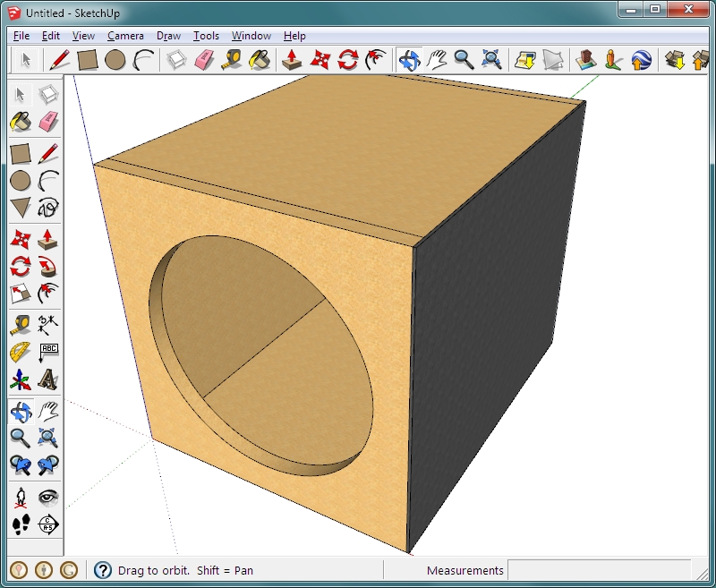The height and width of the screenshot is (588, 716).
Task: Pick the pink Eraser on the top toolbar
Action: click(204, 60)
